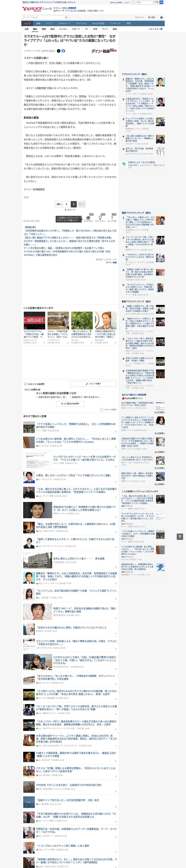186x868 pixels.
Task: Click the 記事に関する報告 report icon link
Action: 32,221
